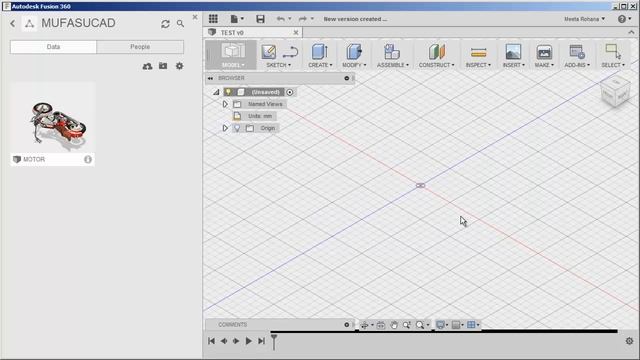Click the Redo arrow
This screenshot has height=360, width=640.
coord(302,19)
